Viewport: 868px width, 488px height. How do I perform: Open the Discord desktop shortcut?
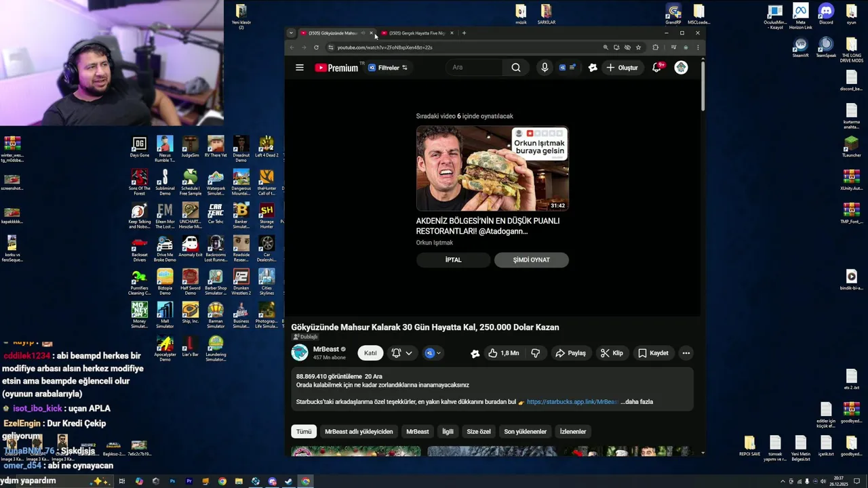[826, 15]
